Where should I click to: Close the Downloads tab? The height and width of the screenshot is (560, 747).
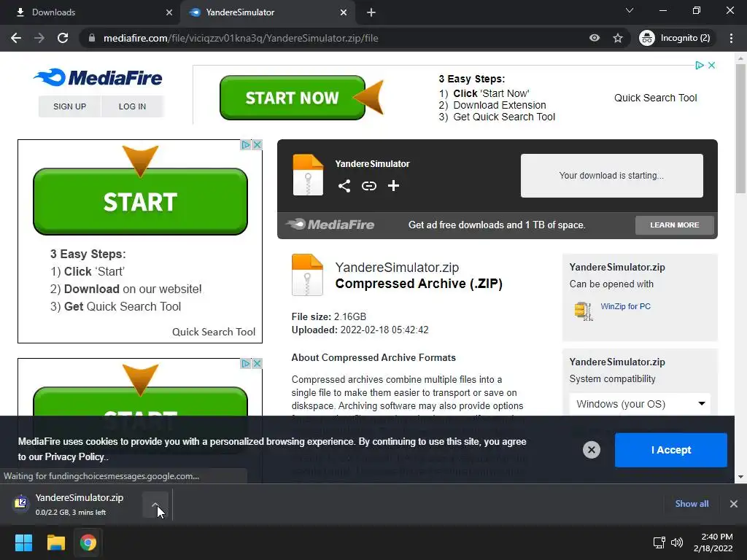(x=169, y=12)
